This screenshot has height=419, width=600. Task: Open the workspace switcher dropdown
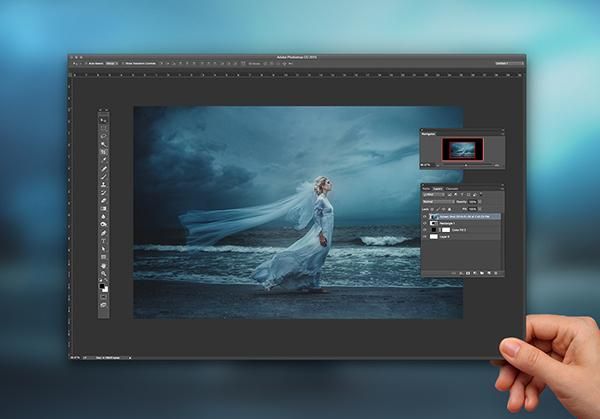tap(508, 62)
